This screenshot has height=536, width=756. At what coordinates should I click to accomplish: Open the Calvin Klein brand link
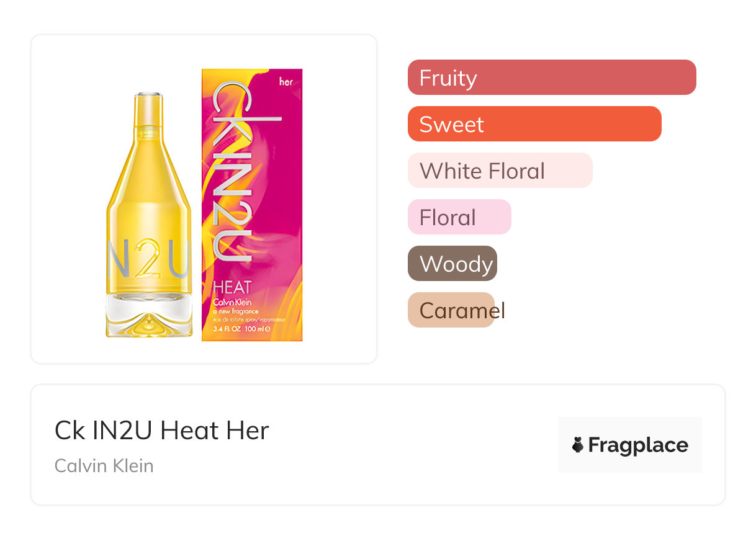104,465
